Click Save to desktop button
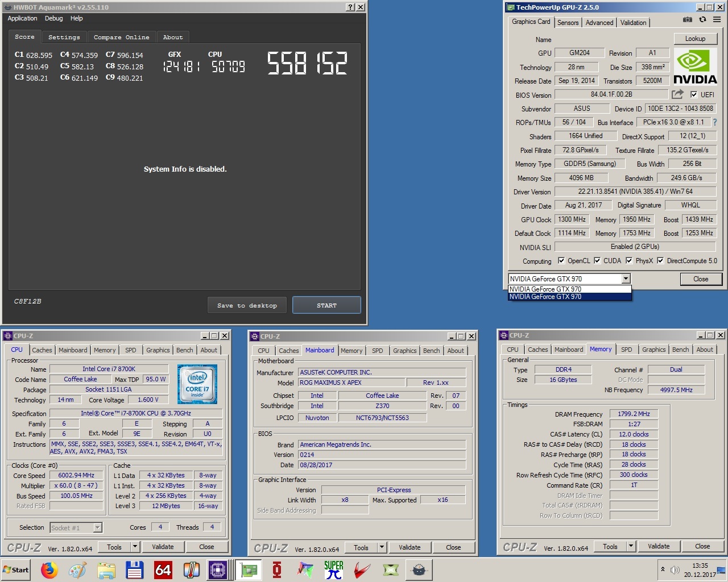 247,305
